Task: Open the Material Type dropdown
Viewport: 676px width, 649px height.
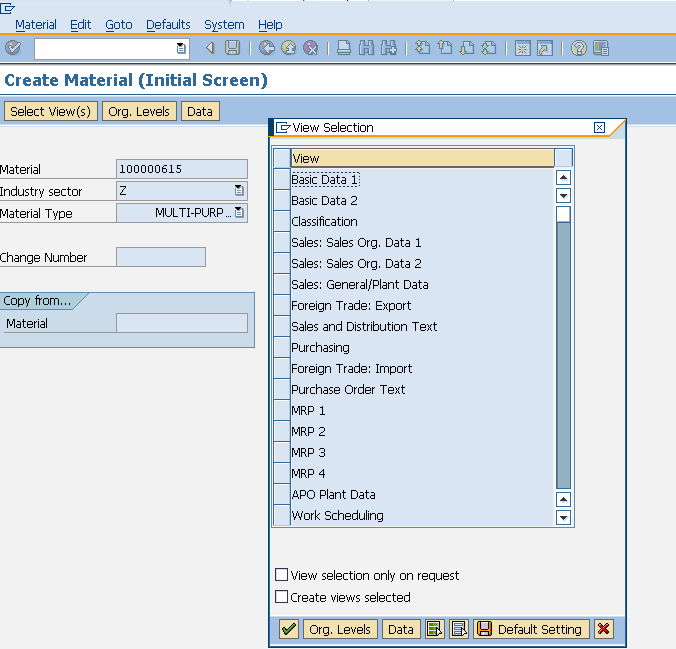Action: click(239, 212)
